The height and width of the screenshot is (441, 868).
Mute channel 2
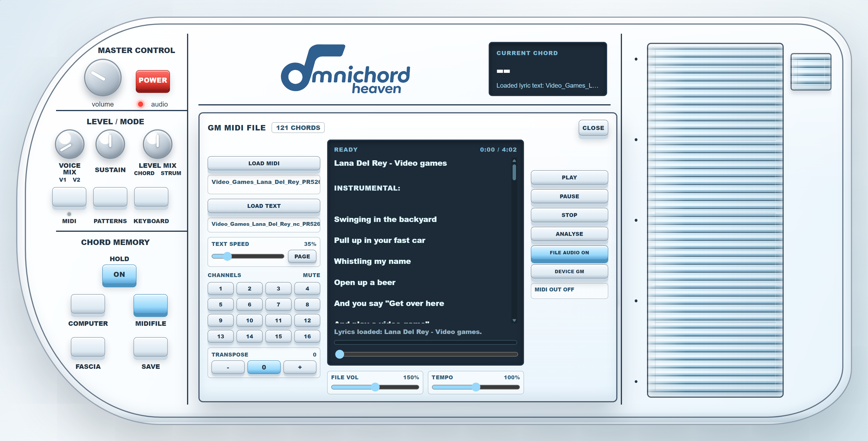click(x=249, y=288)
